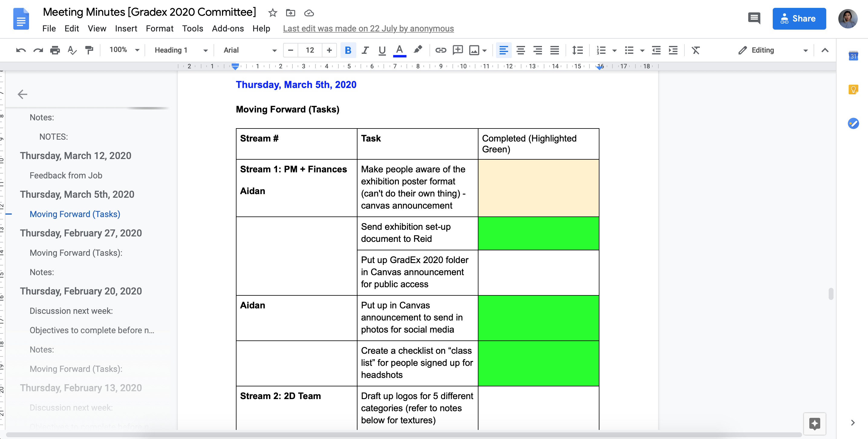Expand numbered list options arrow
This screenshot has width=868, height=439.
(614, 50)
